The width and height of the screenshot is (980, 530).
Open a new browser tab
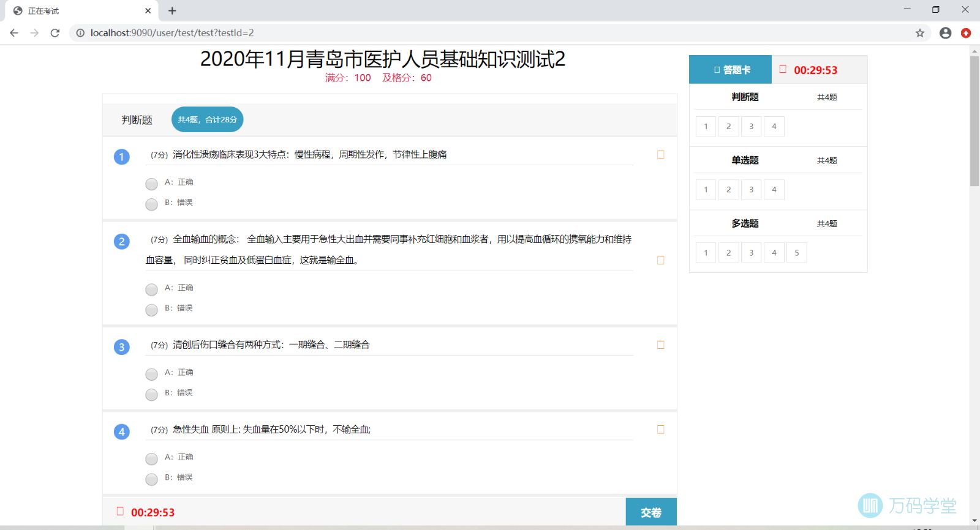172,10
